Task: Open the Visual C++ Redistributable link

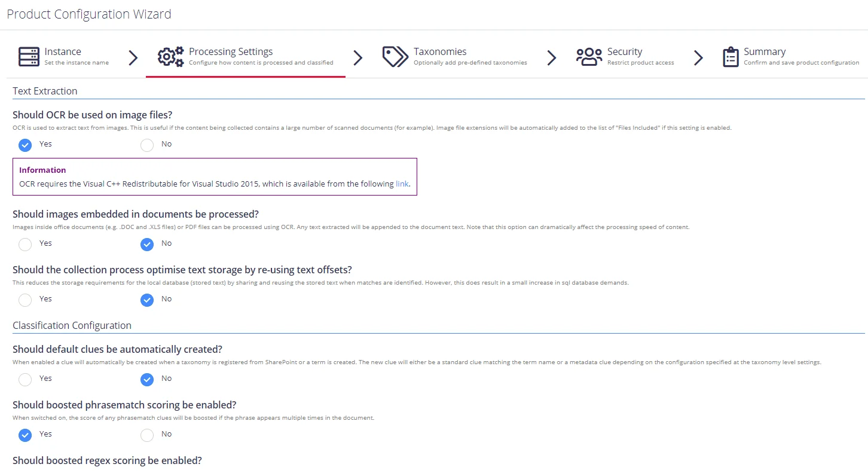Action: [x=402, y=184]
